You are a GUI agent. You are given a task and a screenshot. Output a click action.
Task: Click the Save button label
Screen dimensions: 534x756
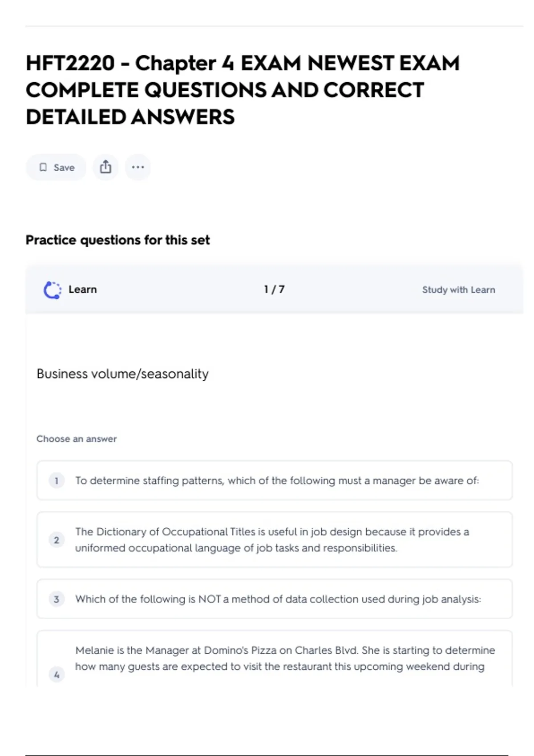(x=64, y=168)
